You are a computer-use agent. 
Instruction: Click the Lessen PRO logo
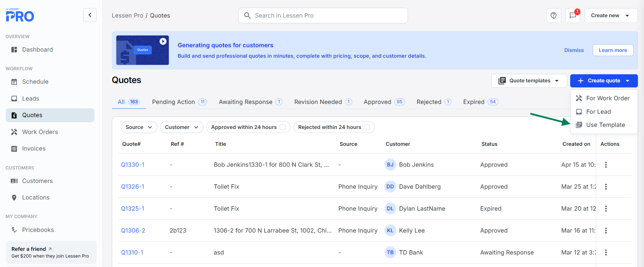20,15
